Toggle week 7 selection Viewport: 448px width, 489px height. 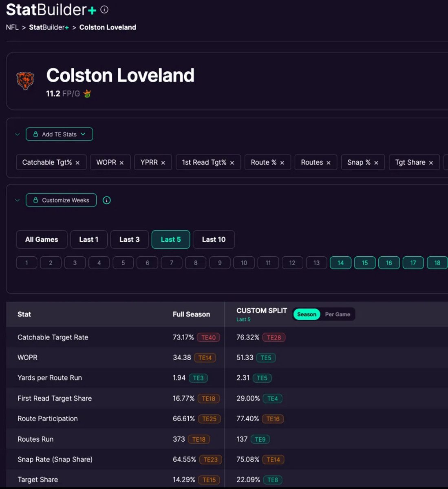point(172,263)
